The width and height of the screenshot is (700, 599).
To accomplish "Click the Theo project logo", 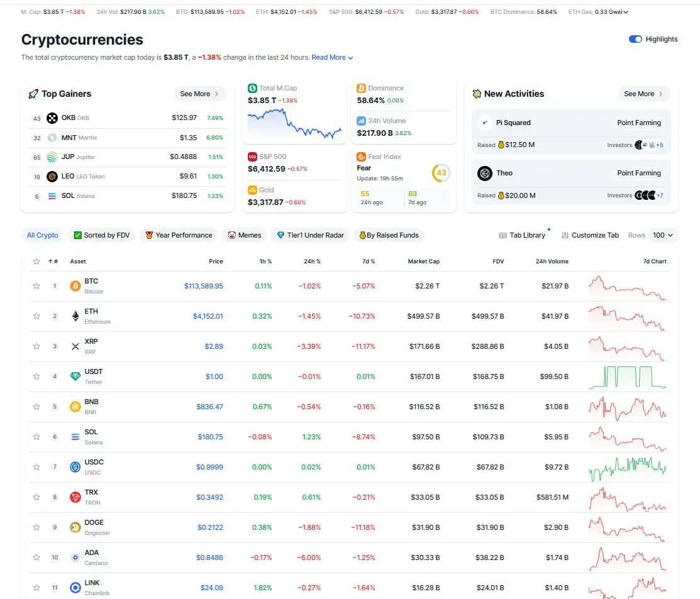I will (x=485, y=173).
